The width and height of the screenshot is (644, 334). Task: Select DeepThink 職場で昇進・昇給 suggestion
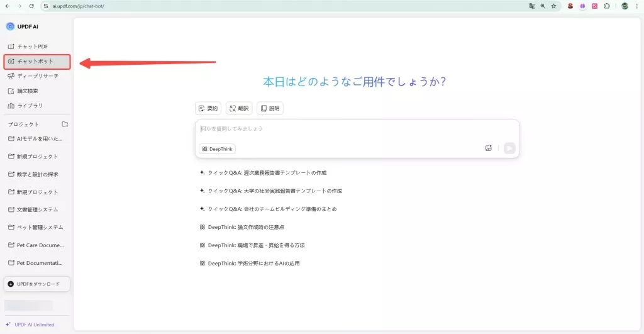click(252, 245)
